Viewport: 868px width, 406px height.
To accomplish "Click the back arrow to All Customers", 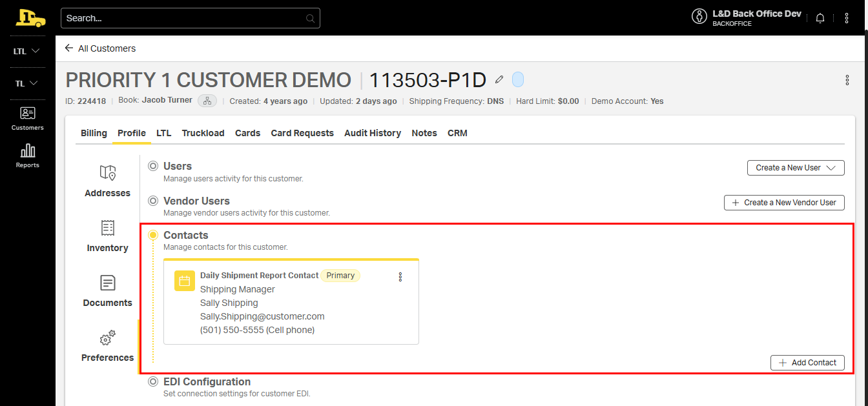I will coord(69,48).
